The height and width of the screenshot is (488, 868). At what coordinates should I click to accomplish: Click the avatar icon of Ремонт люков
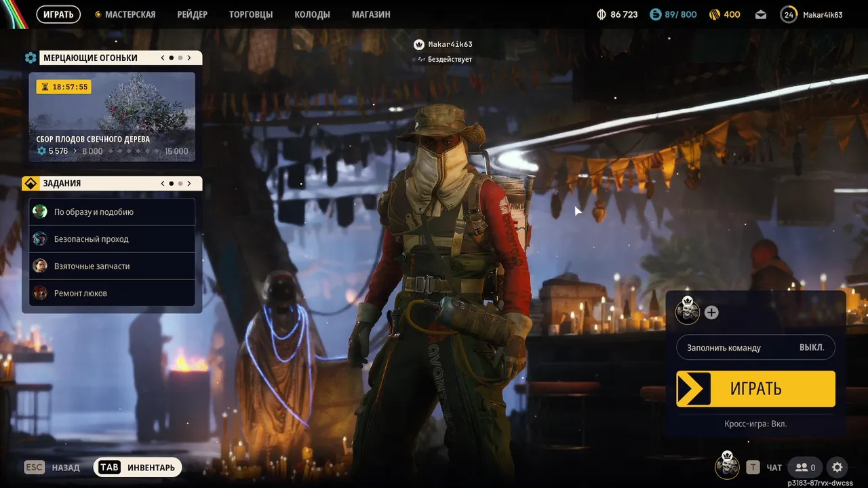[x=40, y=293]
